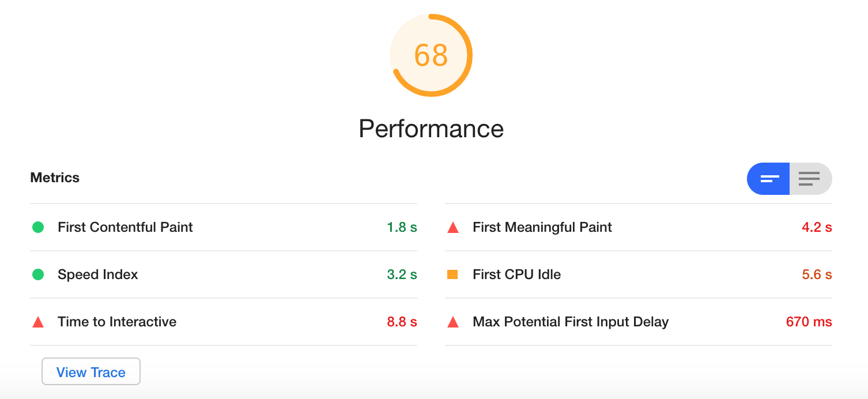Select the green Speed Index status circle

tap(39, 274)
